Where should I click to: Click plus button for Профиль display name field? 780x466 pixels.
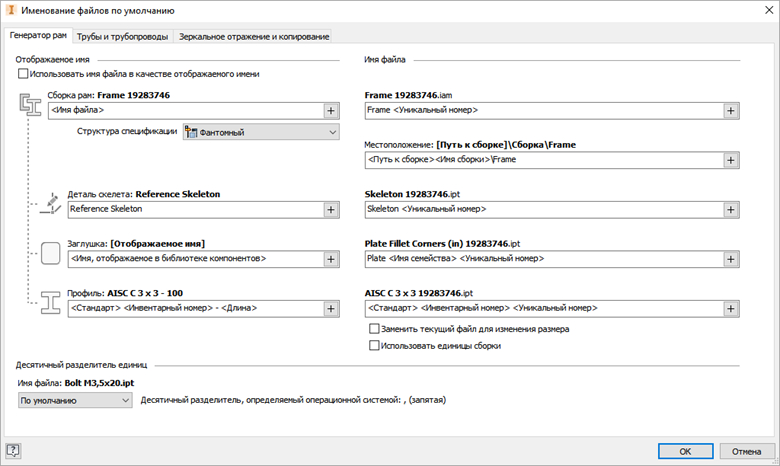(331, 309)
